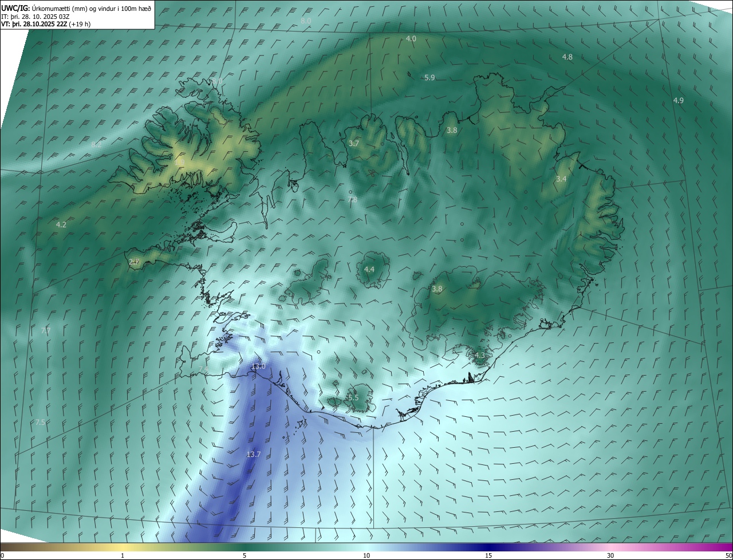Click the '7.5' value label
This screenshot has width=733, height=560.
click(x=40, y=423)
